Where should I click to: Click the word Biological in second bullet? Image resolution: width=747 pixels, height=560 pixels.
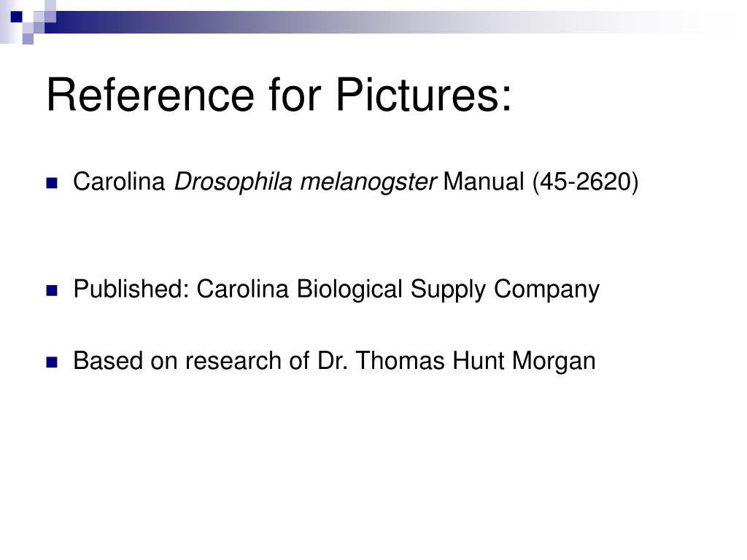coord(349,289)
